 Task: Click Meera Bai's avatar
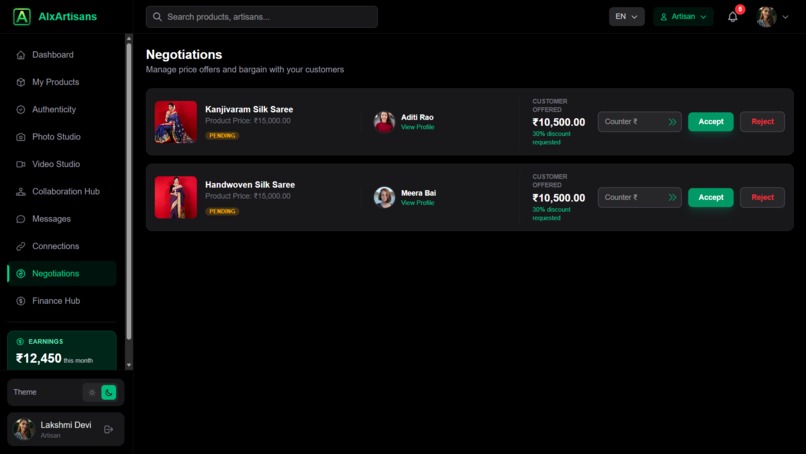384,197
